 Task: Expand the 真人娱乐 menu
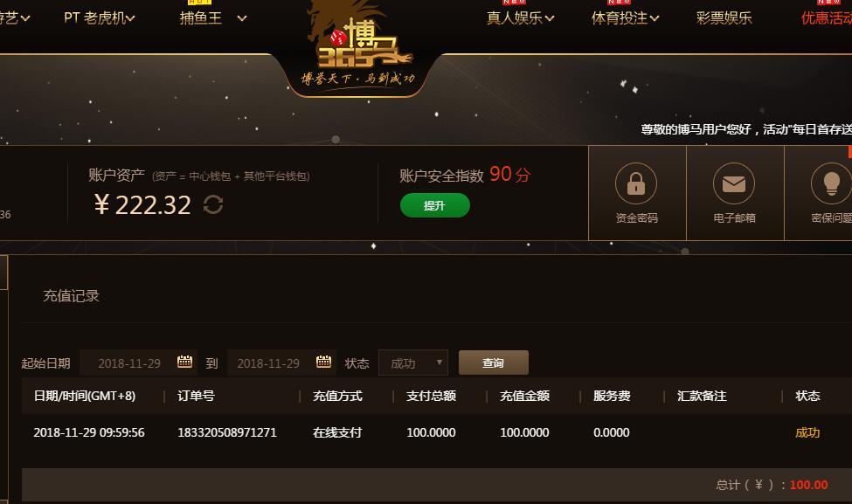point(520,18)
